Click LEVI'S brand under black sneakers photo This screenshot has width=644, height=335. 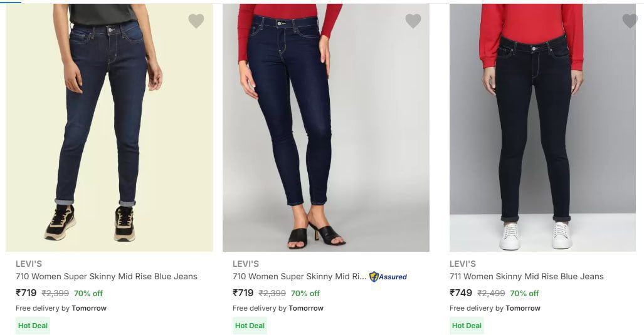[x=29, y=264]
